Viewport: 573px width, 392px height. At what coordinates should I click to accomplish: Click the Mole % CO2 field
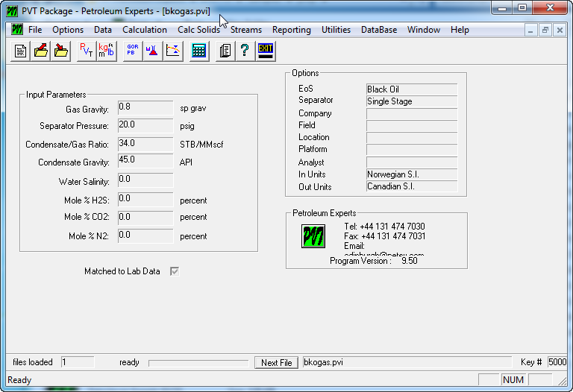[x=145, y=218]
